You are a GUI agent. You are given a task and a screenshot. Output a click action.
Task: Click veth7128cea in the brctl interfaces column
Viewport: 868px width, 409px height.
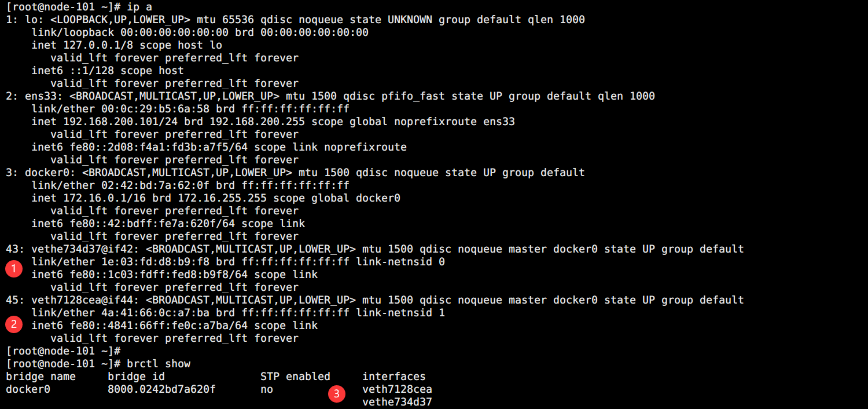(x=397, y=389)
